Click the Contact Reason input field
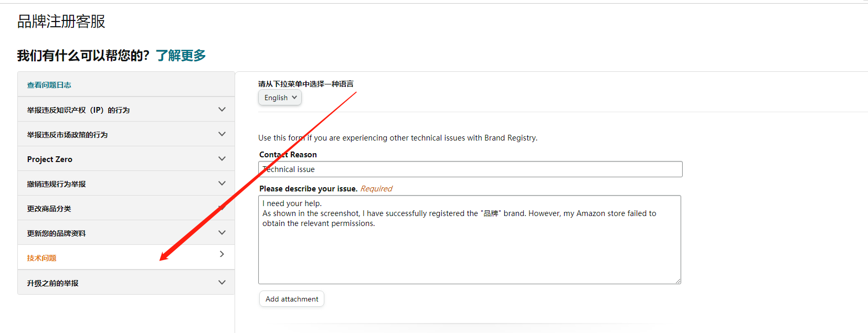This screenshot has width=868, height=333. pos(470,169)
